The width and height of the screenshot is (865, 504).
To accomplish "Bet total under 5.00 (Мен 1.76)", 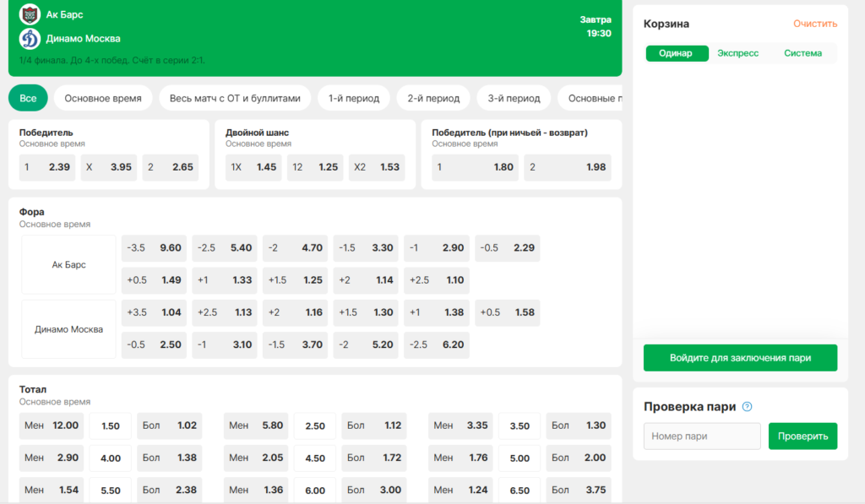I will pyautogui.click(x=460, y=458).
